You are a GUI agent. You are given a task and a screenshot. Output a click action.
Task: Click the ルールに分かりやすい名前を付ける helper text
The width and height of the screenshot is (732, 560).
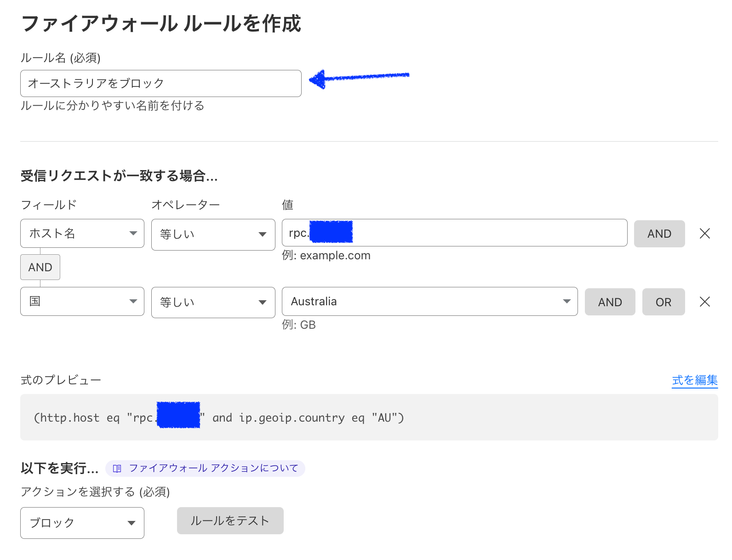coord(112,106)
